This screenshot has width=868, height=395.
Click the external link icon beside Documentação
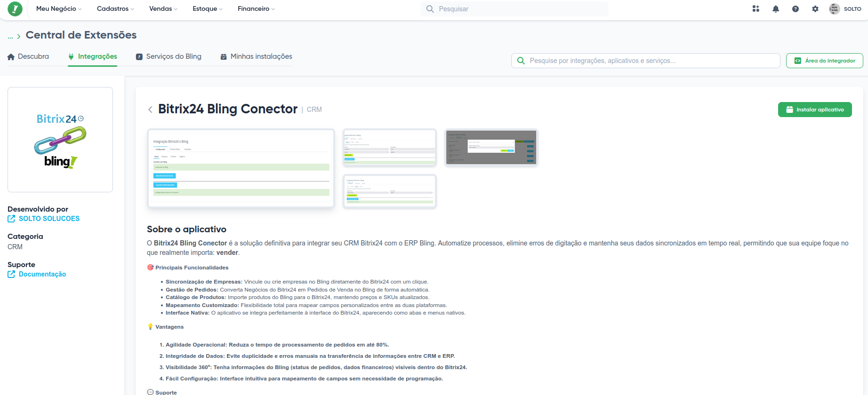(x=11, y=274)
